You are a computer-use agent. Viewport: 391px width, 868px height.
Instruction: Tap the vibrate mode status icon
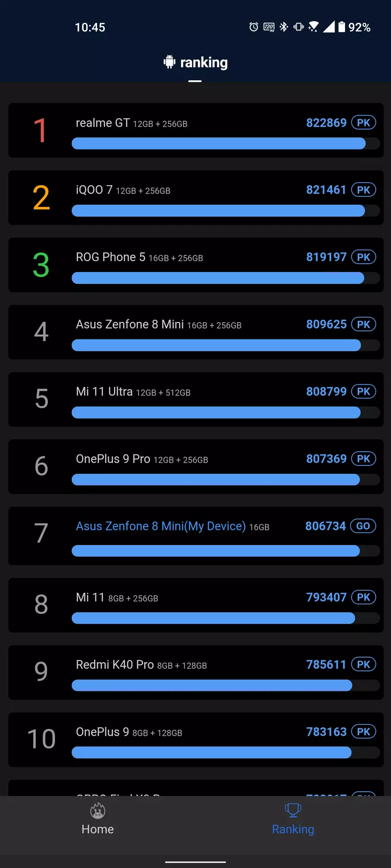click(x=299, y=27)
